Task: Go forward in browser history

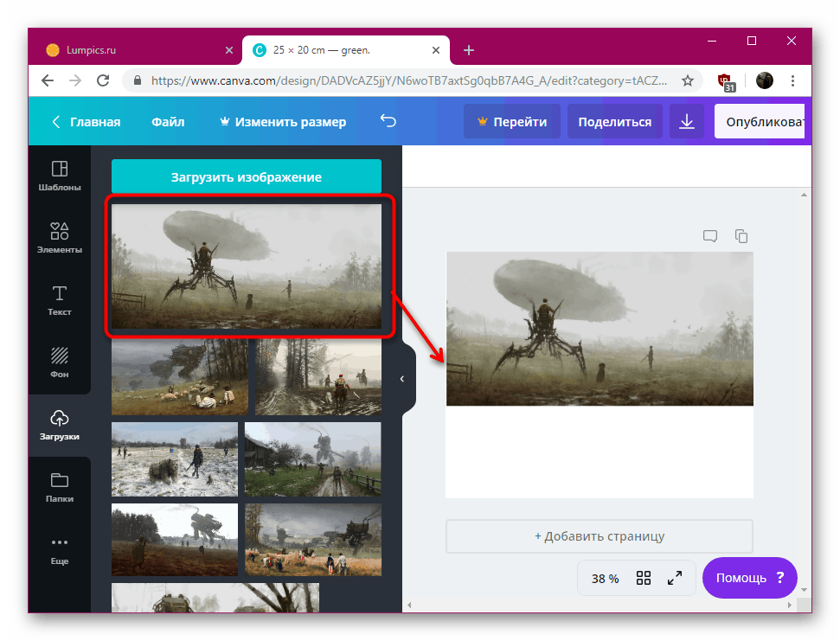Action: [75, 80]
